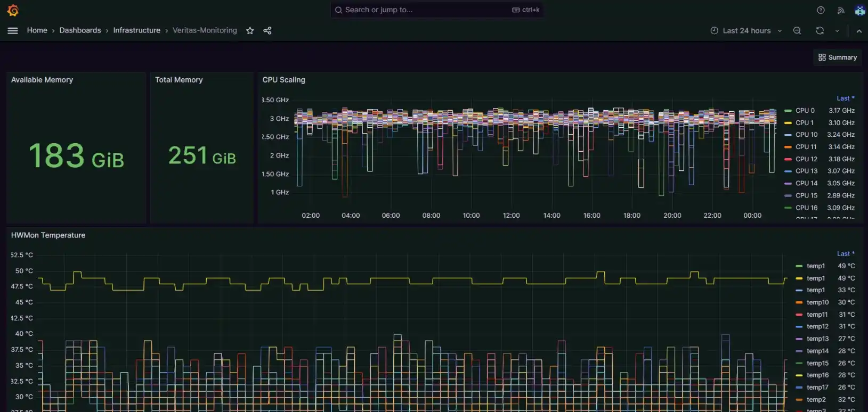The height and width of the screenshot is (412, 868).
Task: Open the CPU Scaling panel title
Action: (x=284, y=80)
